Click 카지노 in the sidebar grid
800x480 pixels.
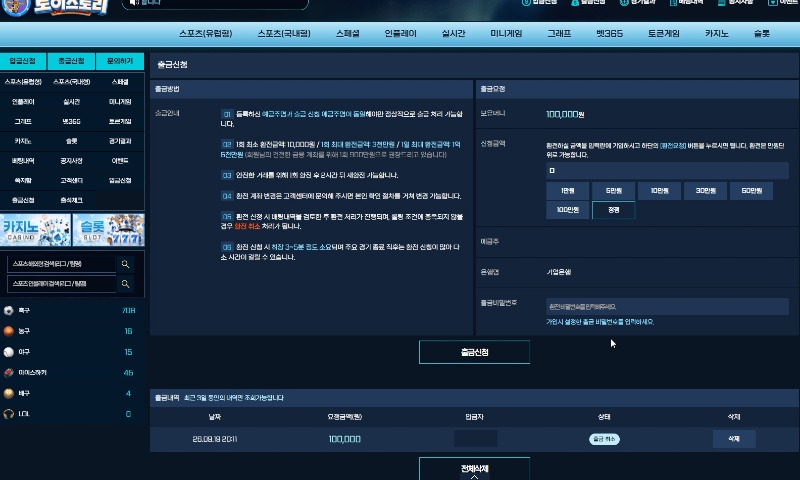point(23,141)
